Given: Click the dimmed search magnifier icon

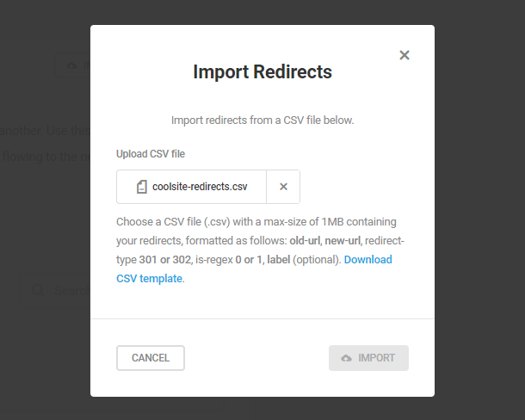Looking at the screenshot, I should tap(38, 291).
